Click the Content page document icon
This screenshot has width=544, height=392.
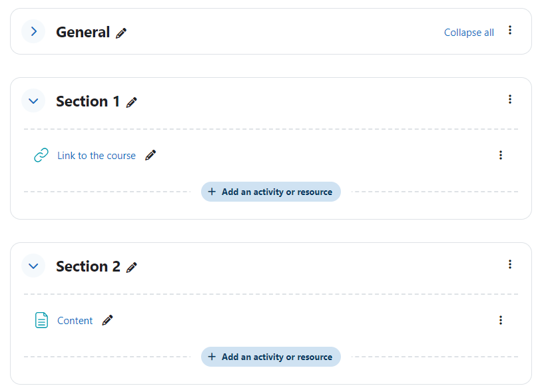(x=41, y=320)
